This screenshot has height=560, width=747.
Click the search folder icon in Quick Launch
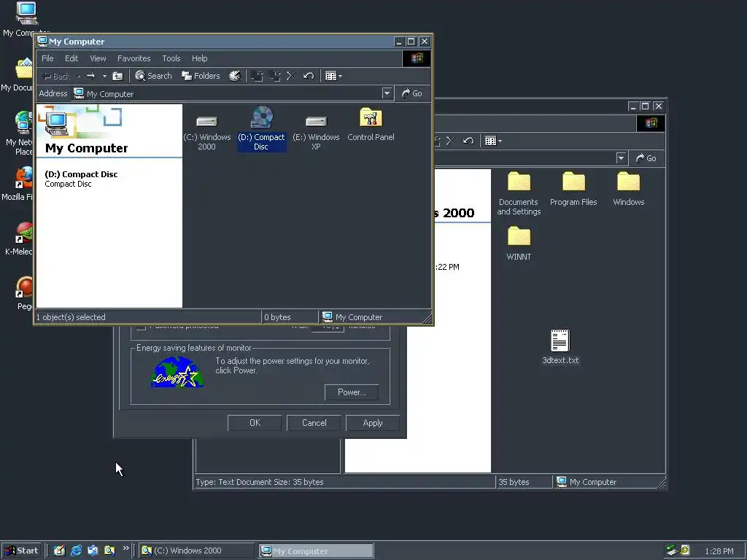click(109, 551)
